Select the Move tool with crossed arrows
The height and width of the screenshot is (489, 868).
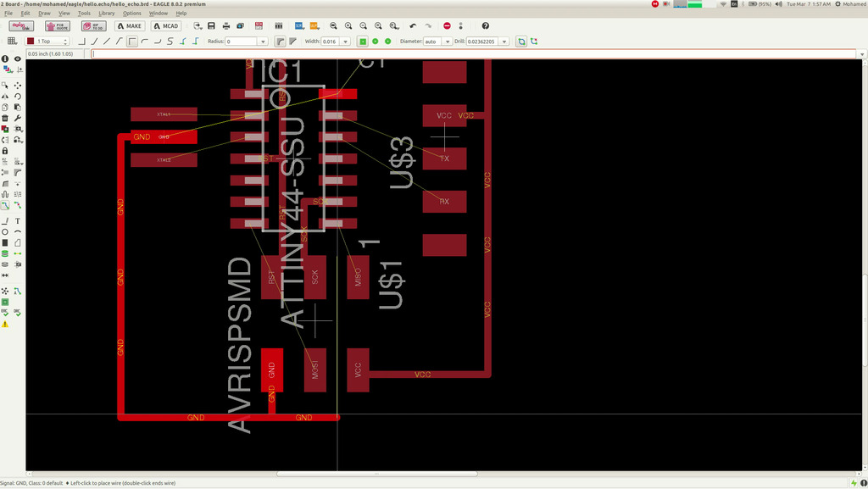tap(18, 86)
